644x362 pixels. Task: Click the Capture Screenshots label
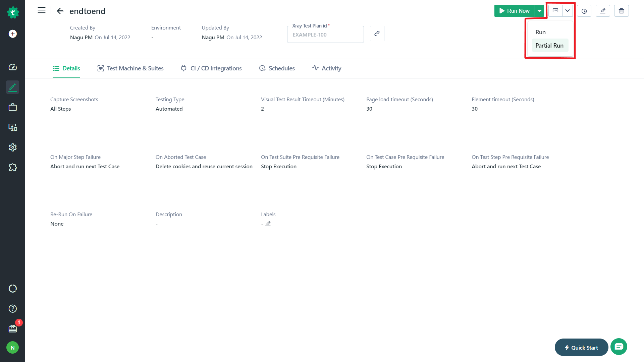74,100
